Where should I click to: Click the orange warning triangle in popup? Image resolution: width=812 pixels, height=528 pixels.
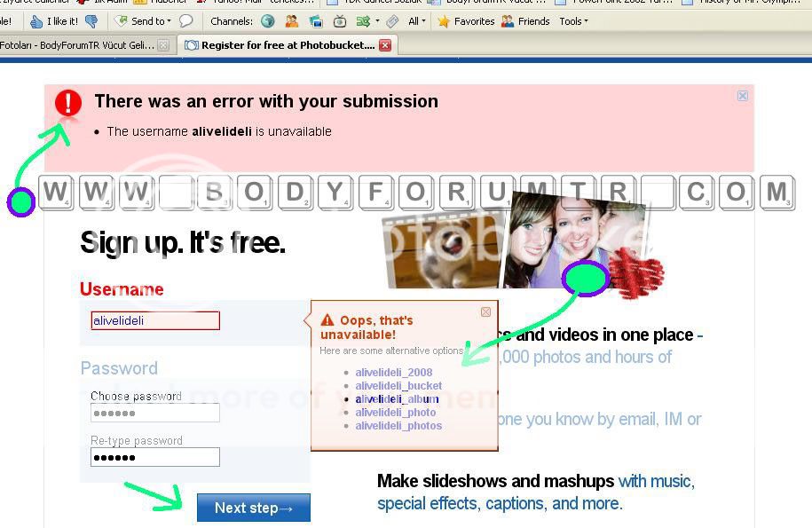327,319
